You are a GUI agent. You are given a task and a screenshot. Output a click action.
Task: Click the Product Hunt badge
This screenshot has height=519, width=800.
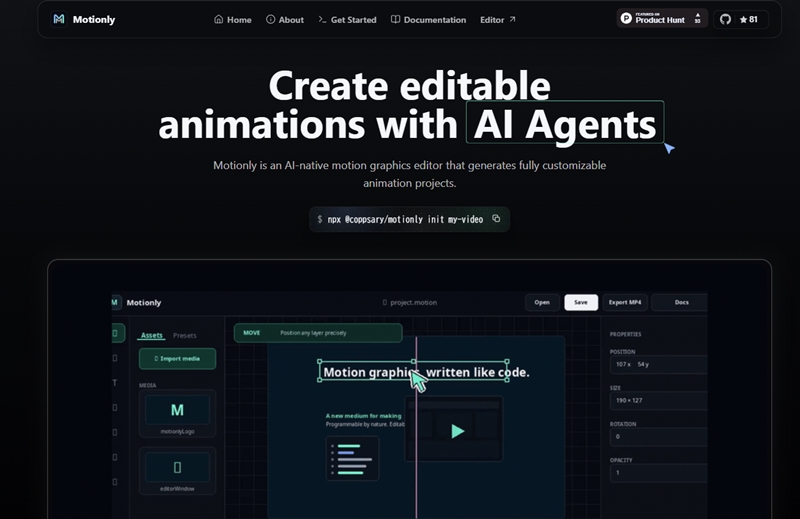(x=662, y=19)
